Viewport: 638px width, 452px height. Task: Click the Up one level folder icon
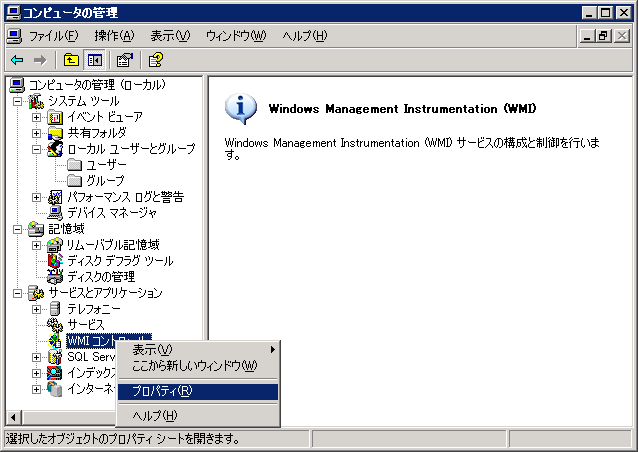pyautogui.click(x=71, y=60)
